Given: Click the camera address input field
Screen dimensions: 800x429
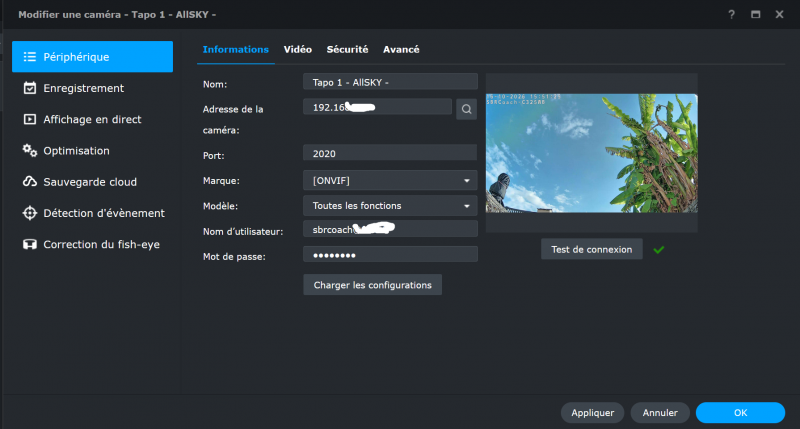Looking at the screenshot, I should click(x=378, y=107).
